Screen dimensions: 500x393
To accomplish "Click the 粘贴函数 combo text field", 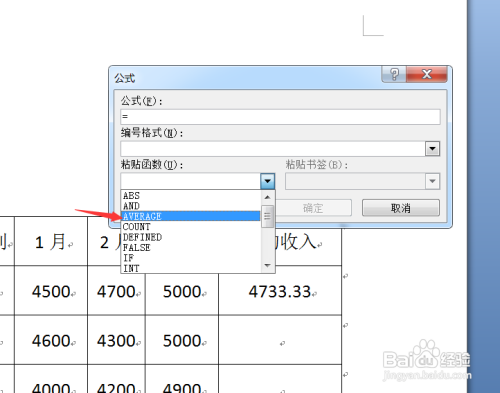I will tap(190, 181).
